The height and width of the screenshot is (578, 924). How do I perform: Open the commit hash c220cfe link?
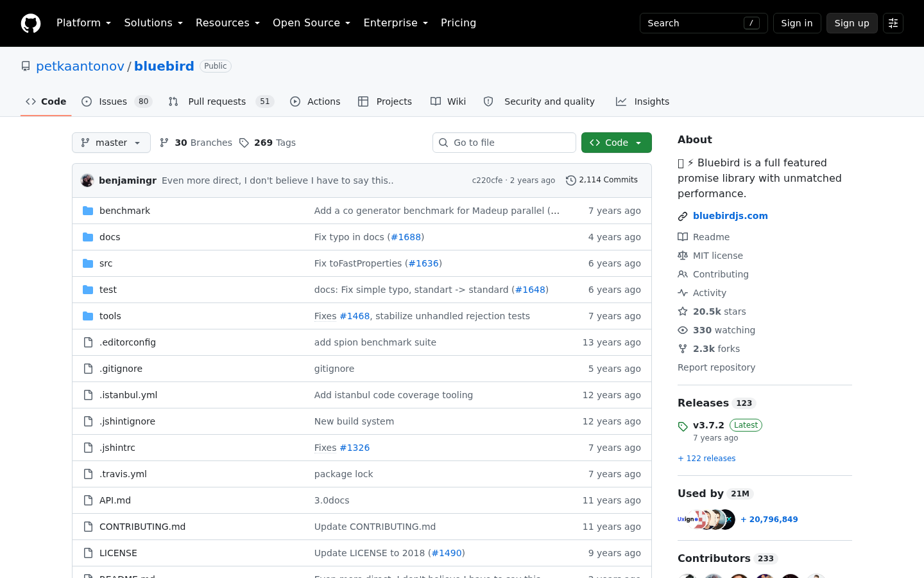[487, 180]
